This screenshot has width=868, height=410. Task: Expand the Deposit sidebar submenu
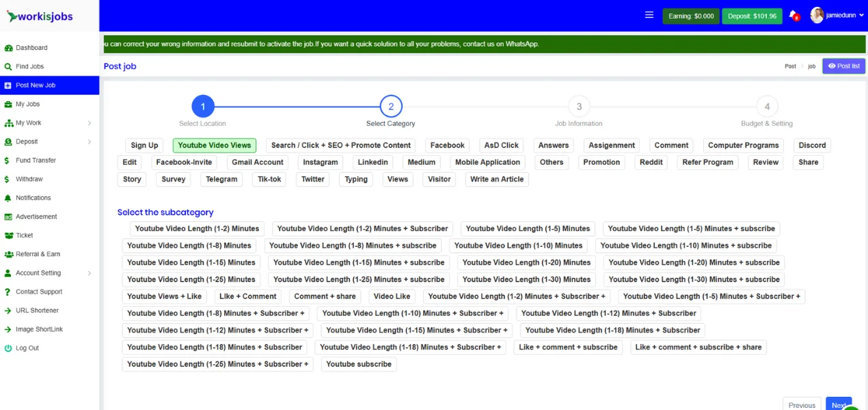[90, 142]
